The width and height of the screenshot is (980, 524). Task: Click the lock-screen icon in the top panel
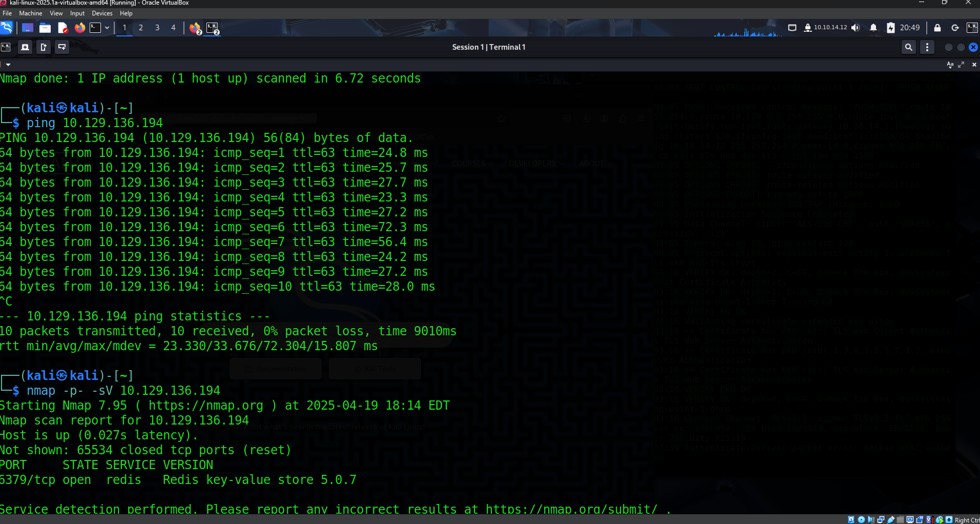937,28
